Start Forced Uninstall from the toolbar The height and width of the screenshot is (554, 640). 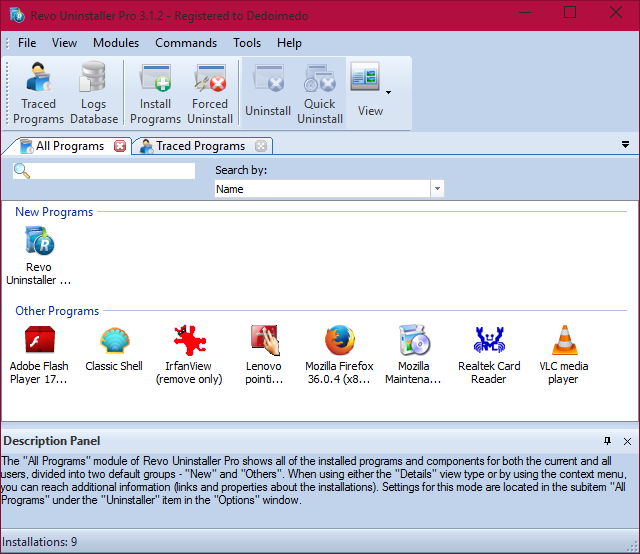coord(210,92)
